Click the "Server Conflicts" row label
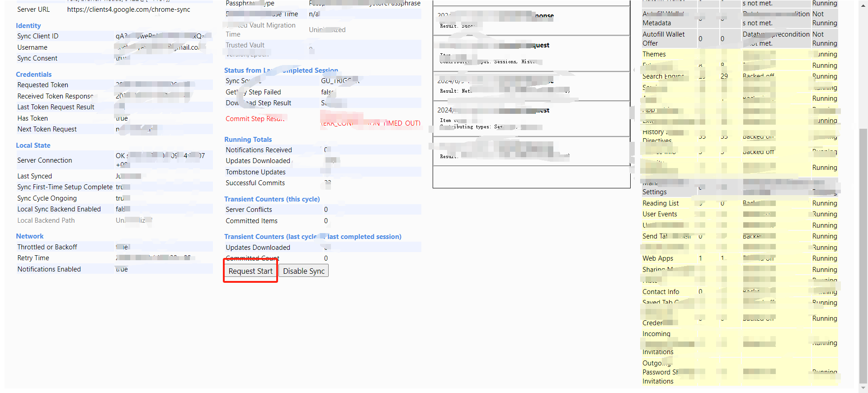Image resolution: width=868 pixels, height=393 pixels. (x=249, y=210)
